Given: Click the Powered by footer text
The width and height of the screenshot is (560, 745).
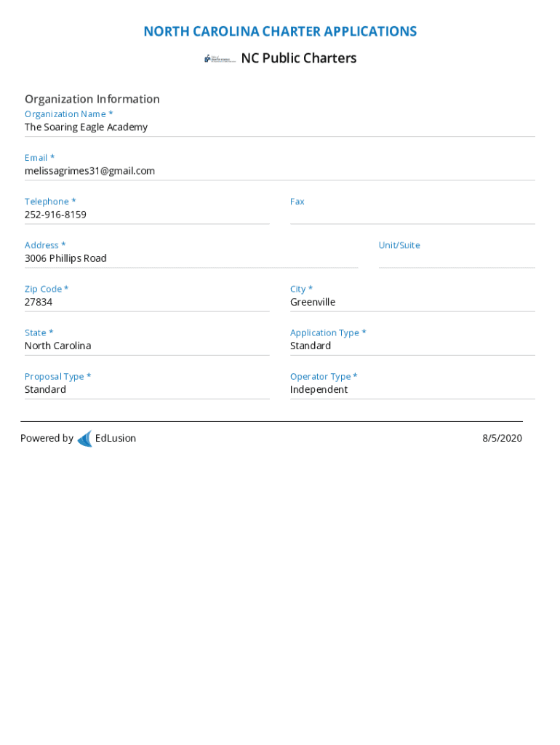Looking at the screenshot, I should click(x=47, y=438).
